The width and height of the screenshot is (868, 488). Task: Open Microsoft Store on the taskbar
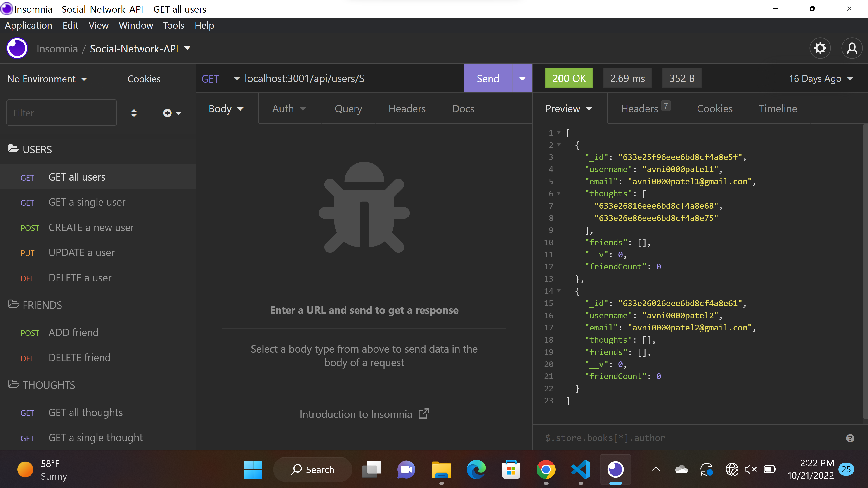pyautogui.click(x=511, y=469)
